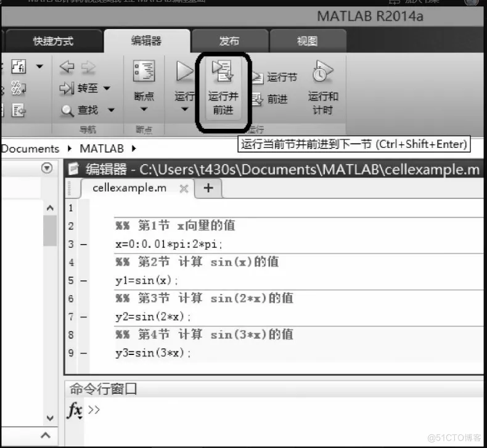Image resolution: width=487 pixels, height=448 pixels.
Task: Click the command window fx icon
Action: 75,410
